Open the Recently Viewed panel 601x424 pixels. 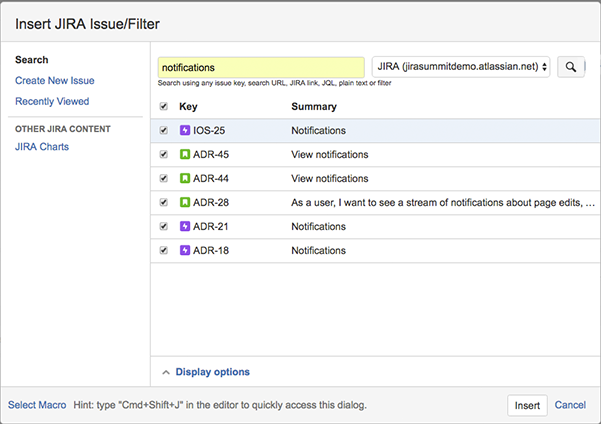(x=52, y=101)
